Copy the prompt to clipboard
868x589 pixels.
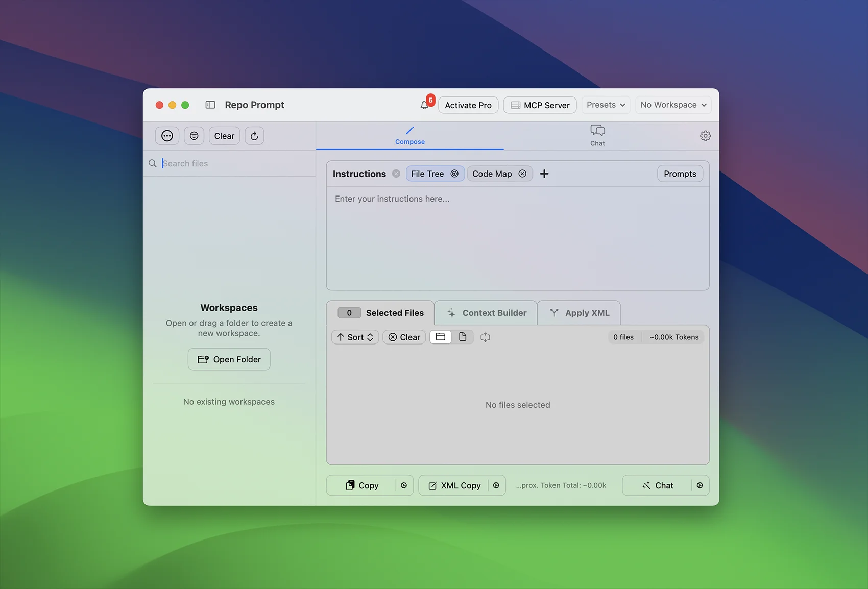tap(361, 485)
